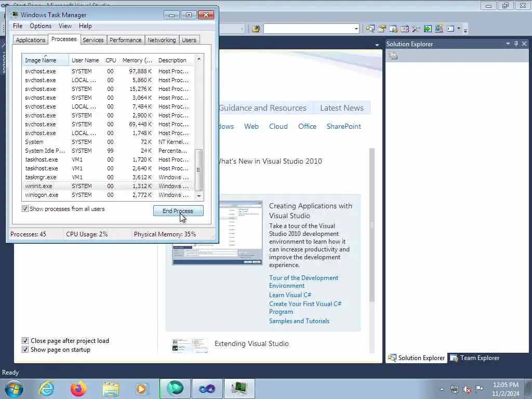This screenshot has height=399, width=532.
Task: Select the SharePoint category link
Action: point(344,126)
